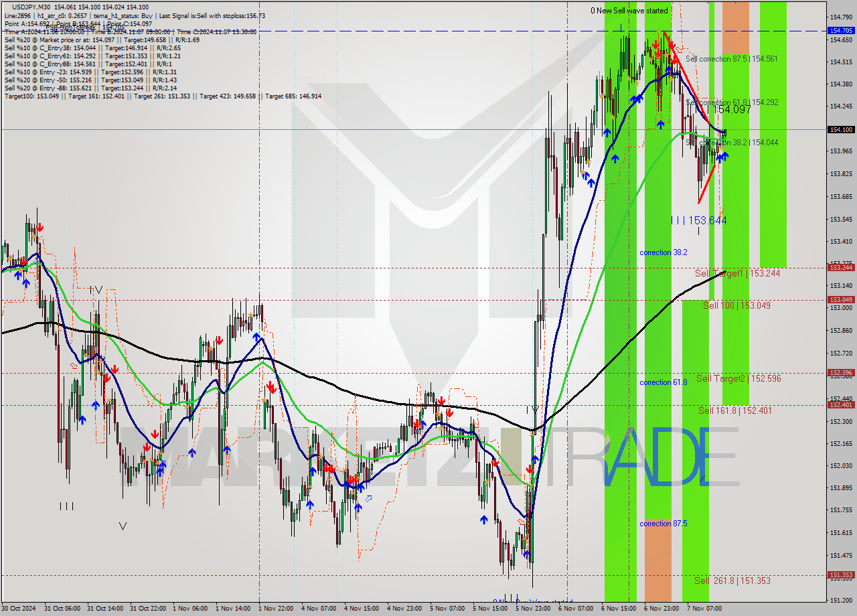The width and height of the screenshot is (857, 616).
Task: Click the '4 Nov 23:00' time axis label
Action: click(x=404, y=609)
